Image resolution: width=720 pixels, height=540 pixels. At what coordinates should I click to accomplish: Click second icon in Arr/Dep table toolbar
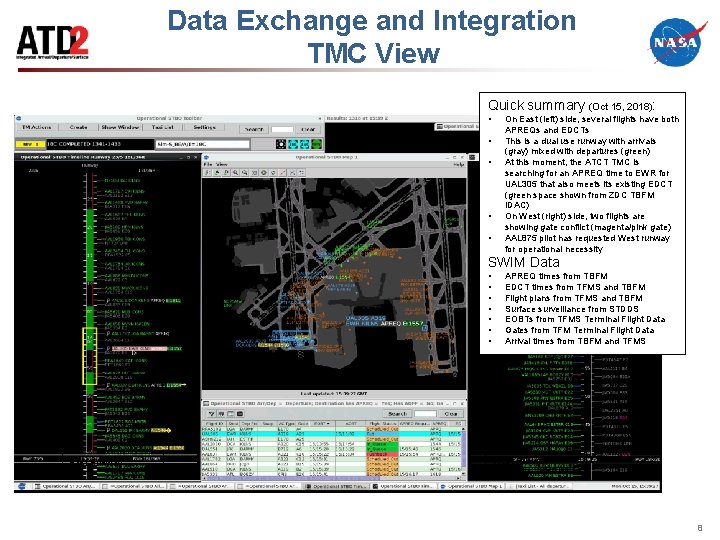pos(221,414)
